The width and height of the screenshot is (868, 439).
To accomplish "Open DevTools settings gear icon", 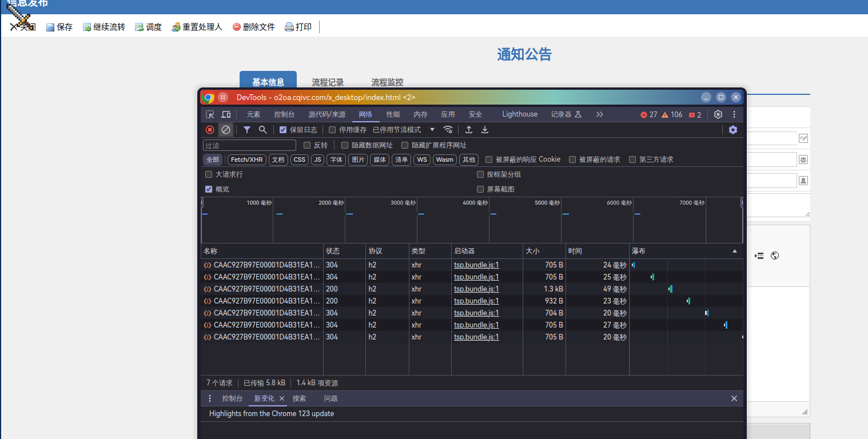I will (718, 114).
